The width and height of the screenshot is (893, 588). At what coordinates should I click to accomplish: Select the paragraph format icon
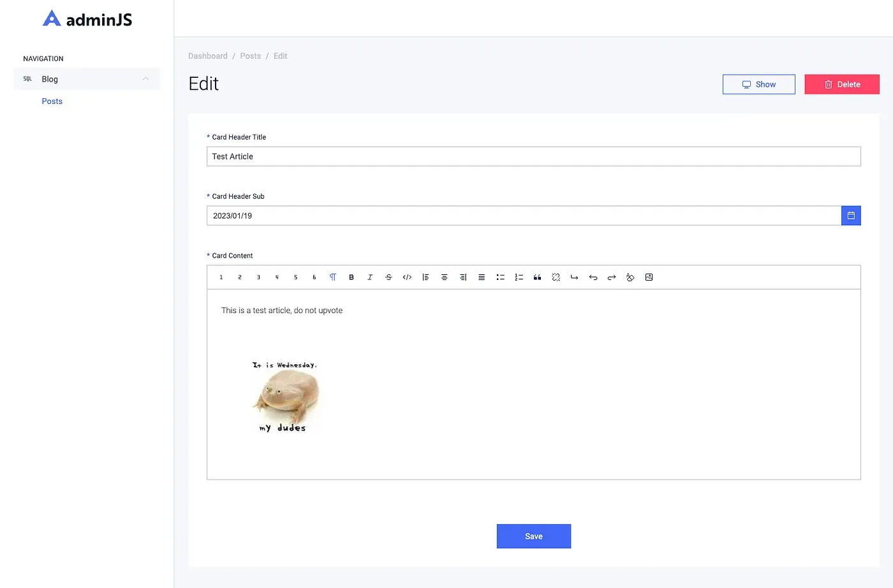(x=333, y=277)
